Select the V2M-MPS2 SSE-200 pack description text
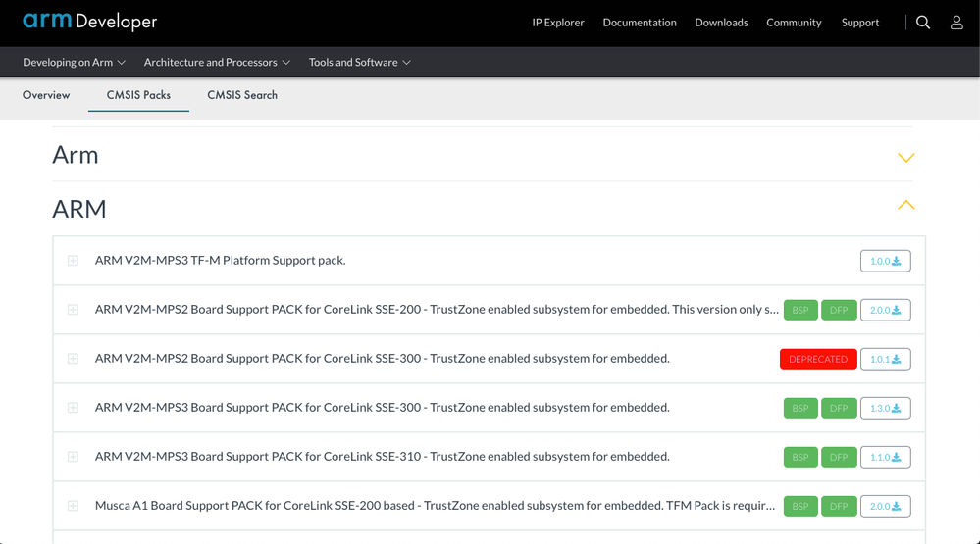Image resolution: width=980 pixels, height=544 pixels. (x=437, y=309)
